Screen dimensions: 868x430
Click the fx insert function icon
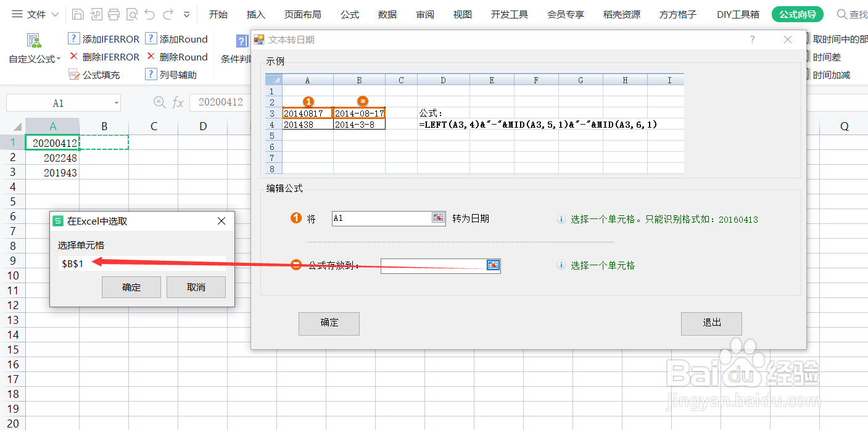coord(178,102)
